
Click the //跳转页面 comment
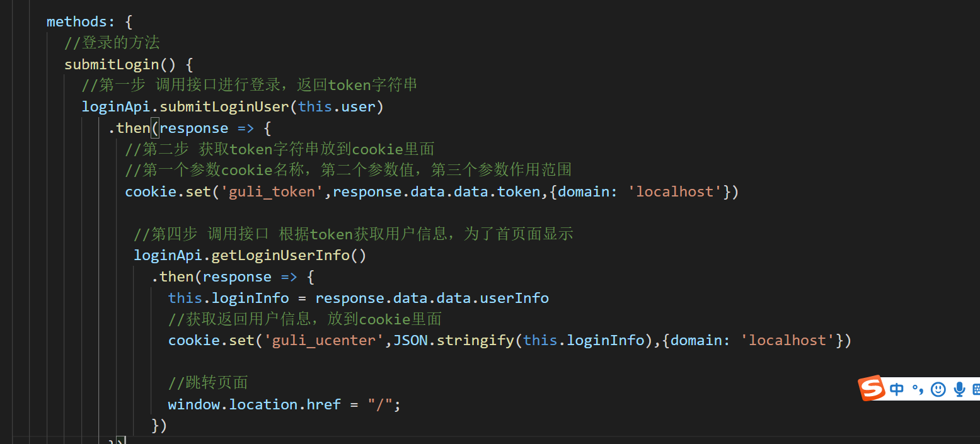pos(208,382)
